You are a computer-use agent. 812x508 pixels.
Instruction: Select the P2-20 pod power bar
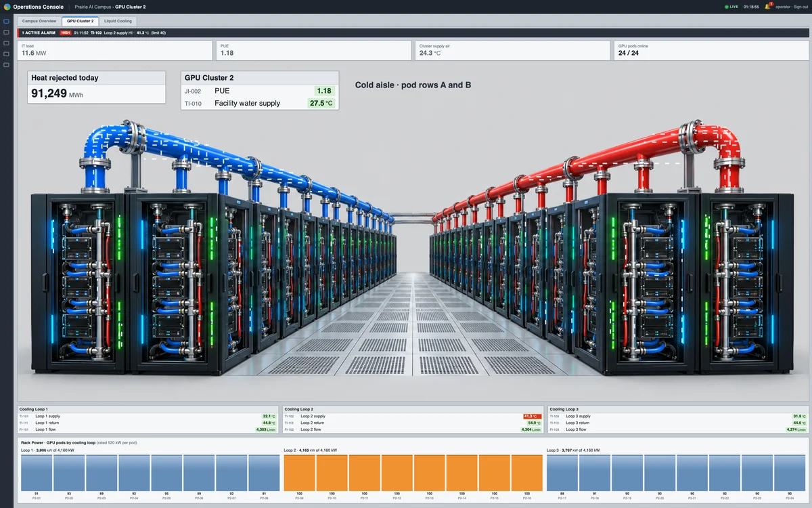(660, 473)
